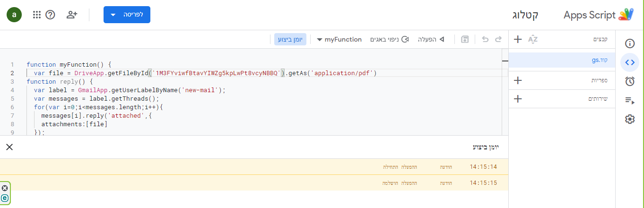The image size is (644, 208).
Task: Open the Executions list icon
Action: click(x=629, y=100)
